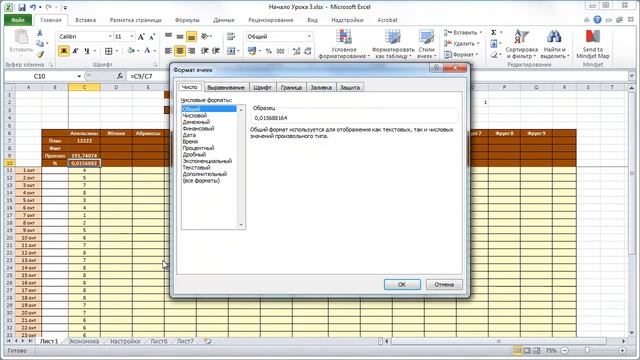The height and width of the screenshot is (360, 640).
Task: Align text right in the ribbon
Action: [191, 51]
